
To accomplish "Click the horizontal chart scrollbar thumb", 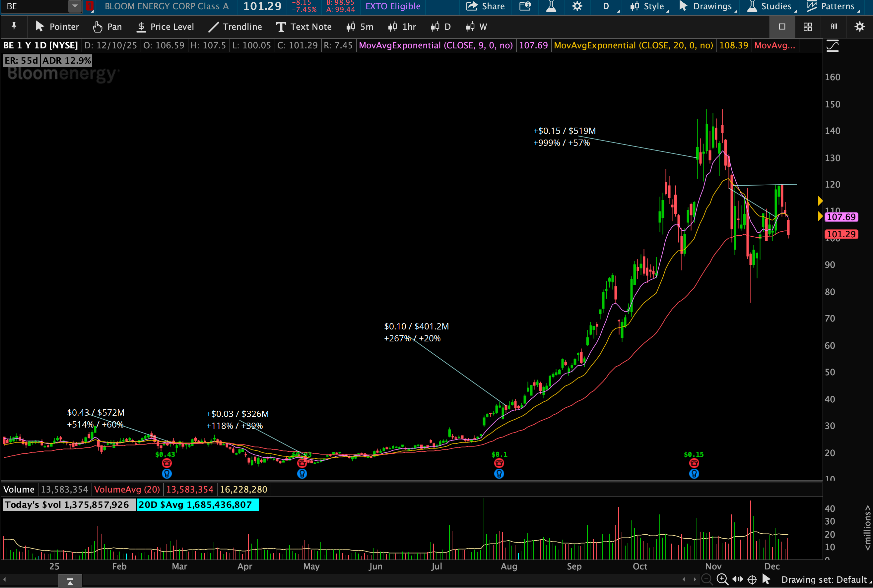I will coord(70,581).
